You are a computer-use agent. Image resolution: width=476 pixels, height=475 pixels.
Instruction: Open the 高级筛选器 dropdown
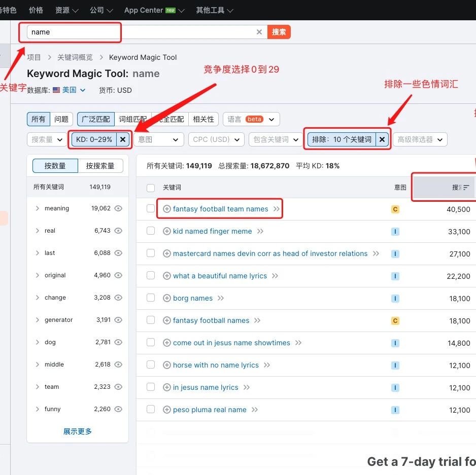pyautogui.click(x=420, y=139)
